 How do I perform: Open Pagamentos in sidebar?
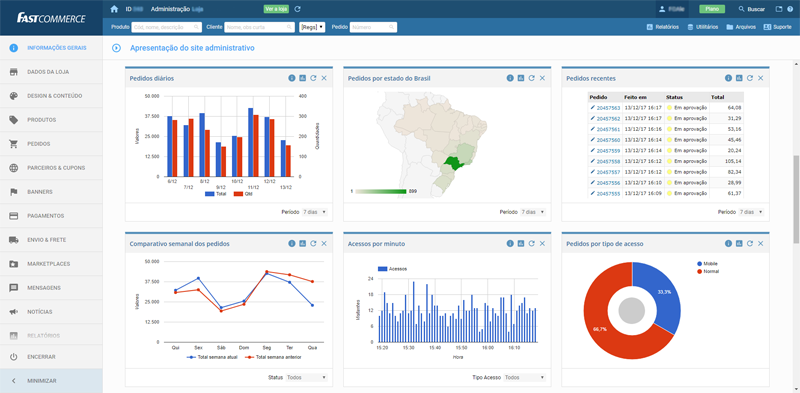[51, 216]
